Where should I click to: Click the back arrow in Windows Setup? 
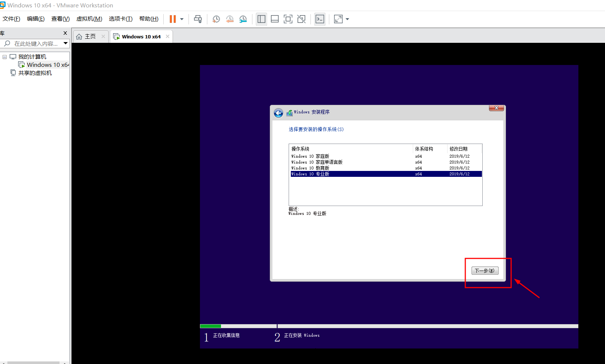[x=278, y=113]
